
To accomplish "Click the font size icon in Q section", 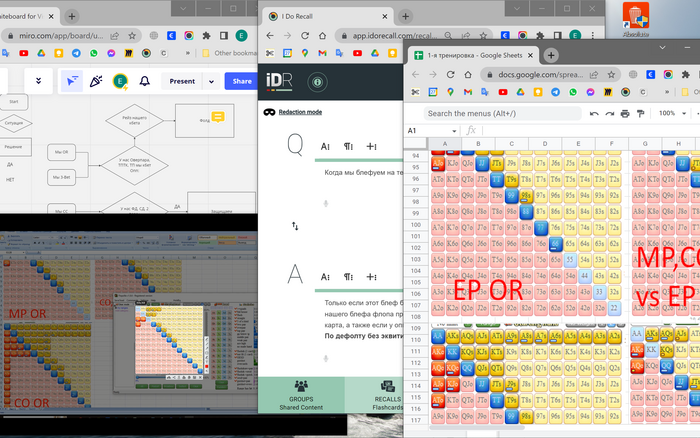I will pos(325,146).
